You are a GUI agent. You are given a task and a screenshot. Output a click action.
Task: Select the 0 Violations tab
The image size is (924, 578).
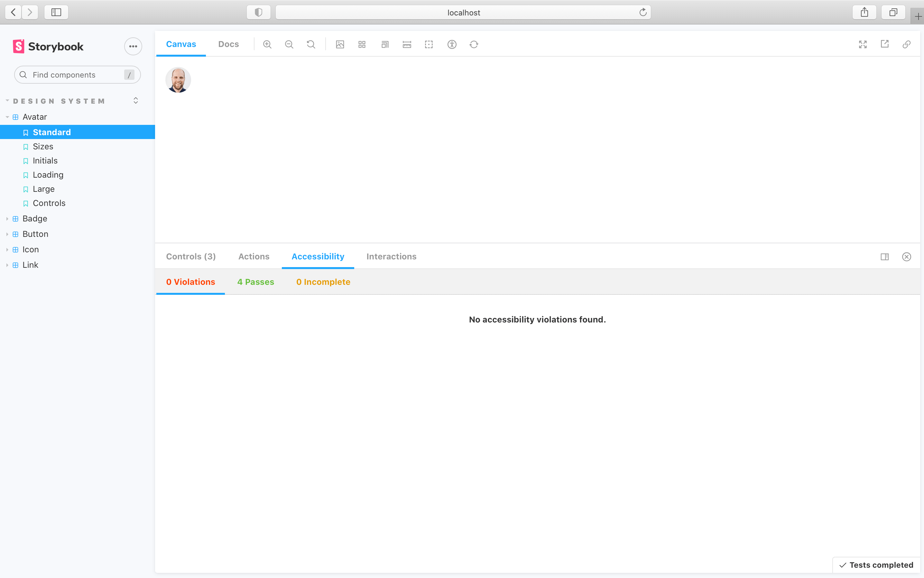[x=190, y=282]
